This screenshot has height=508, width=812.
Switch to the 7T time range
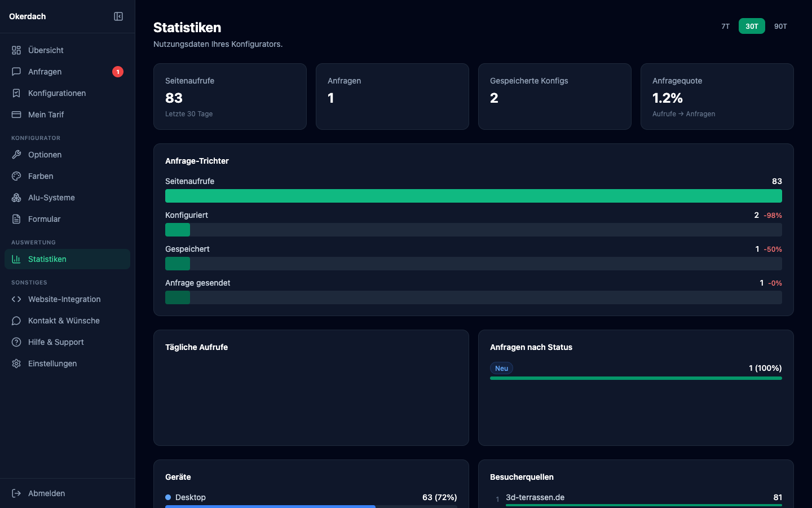click(725, 26)
